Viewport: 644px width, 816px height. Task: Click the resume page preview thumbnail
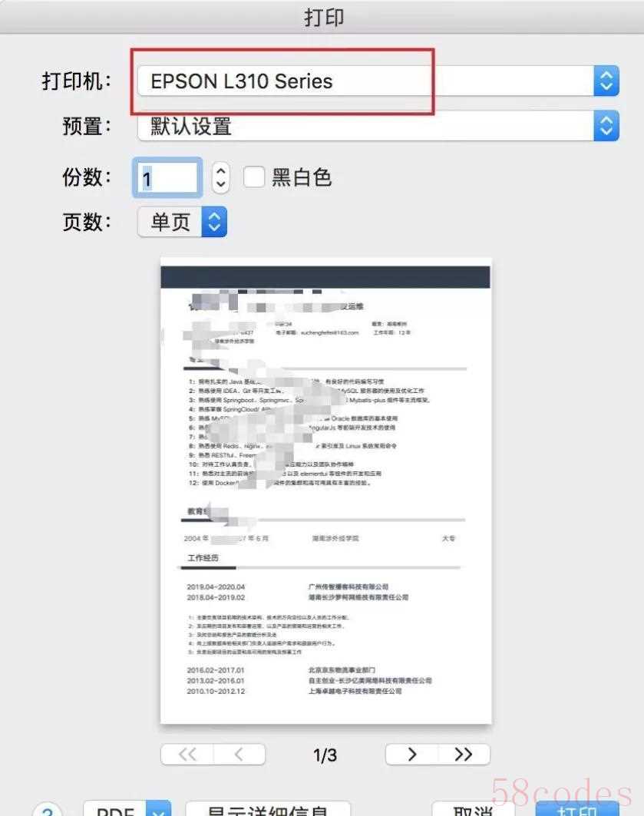[325, 491]
